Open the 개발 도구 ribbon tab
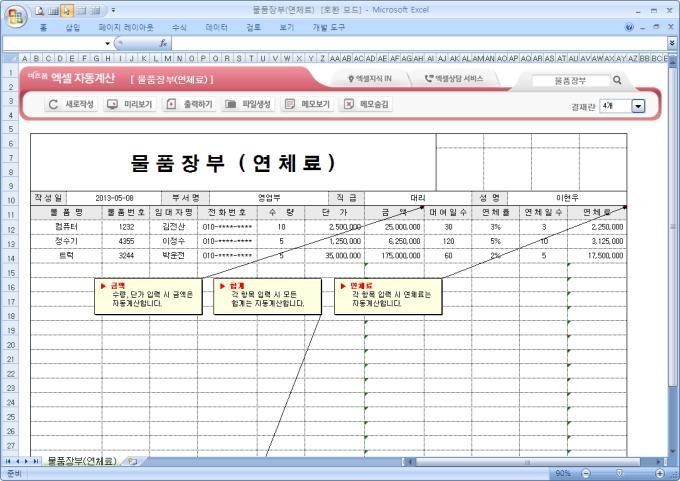680x481 pixels. click(x=328, y=28)
